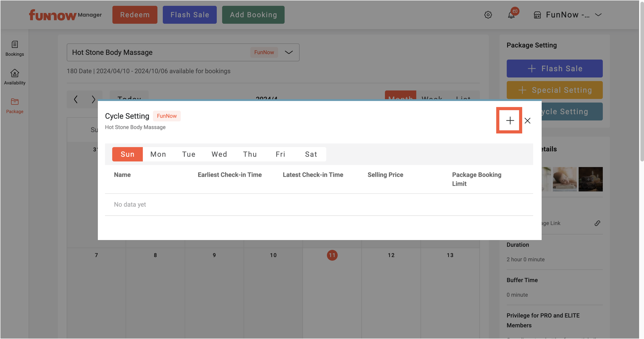Click the Package Booking Limit column header
The height and width of the screenshot is (339, 644).
(x=477, y=179)
